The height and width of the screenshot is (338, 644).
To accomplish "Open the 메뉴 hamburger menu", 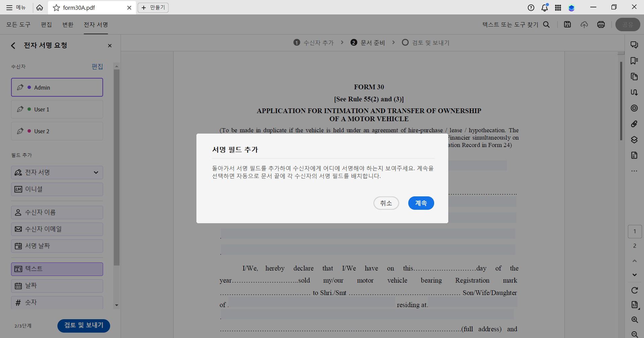I will click(x=9, y=7).
